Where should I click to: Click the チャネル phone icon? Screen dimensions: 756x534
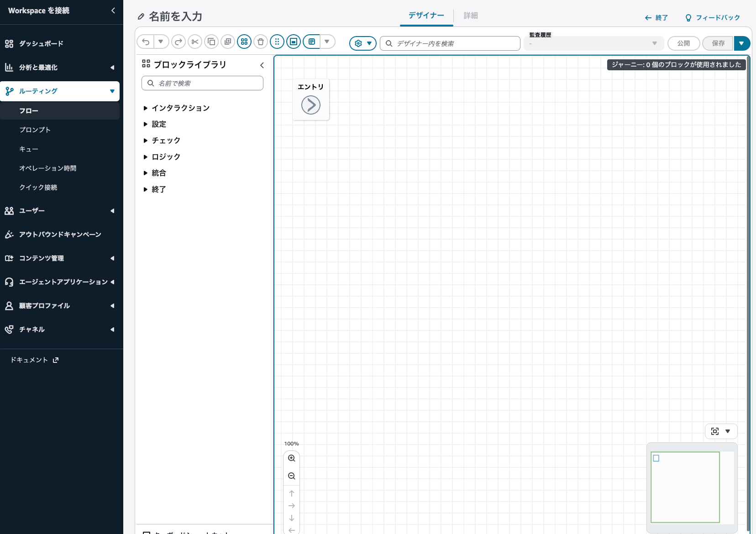pos(9,330)
